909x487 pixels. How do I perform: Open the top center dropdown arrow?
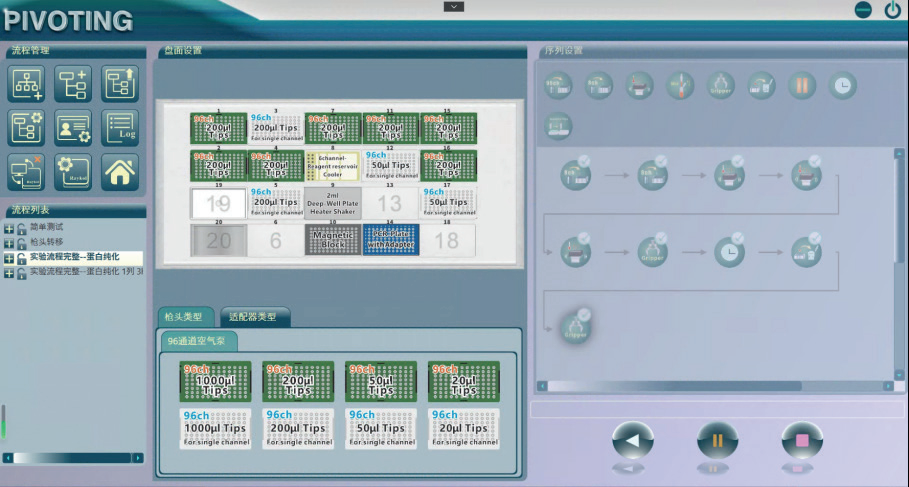point(454,7)
